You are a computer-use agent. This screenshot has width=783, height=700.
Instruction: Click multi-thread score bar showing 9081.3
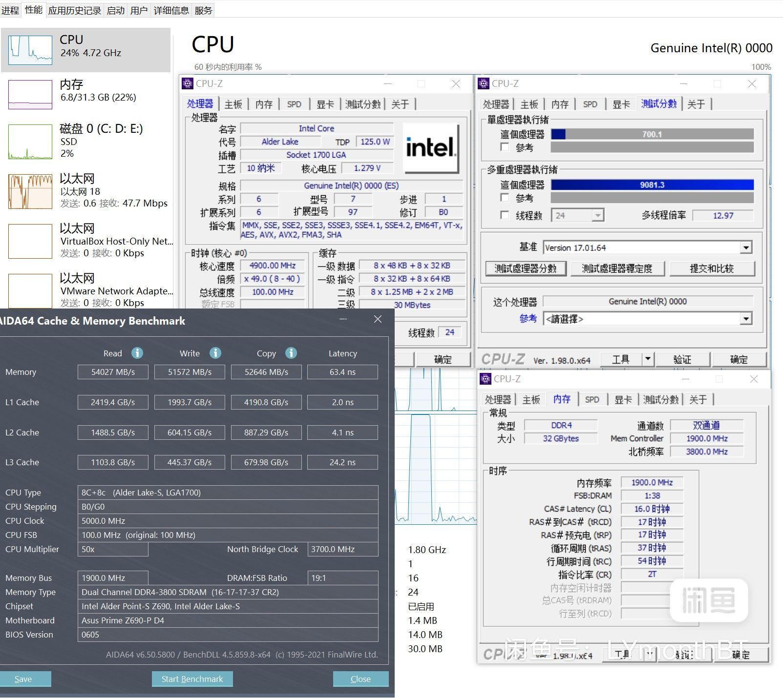pos(652,185)
